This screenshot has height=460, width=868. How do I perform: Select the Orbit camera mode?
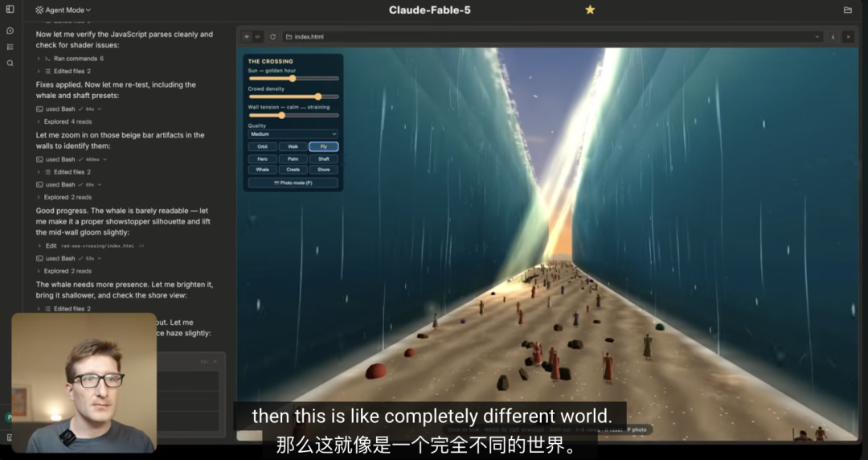click(x=262, y=146)
